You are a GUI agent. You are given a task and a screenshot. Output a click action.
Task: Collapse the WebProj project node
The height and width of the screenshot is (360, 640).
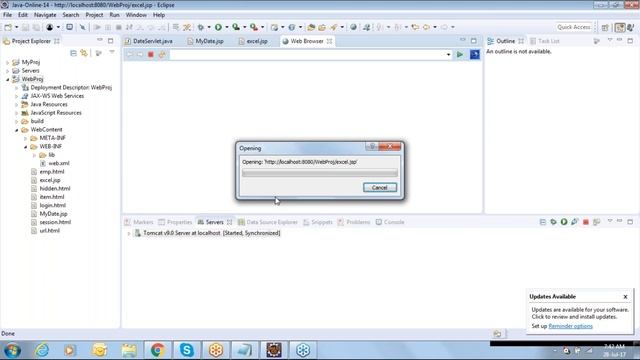[7, 79]
